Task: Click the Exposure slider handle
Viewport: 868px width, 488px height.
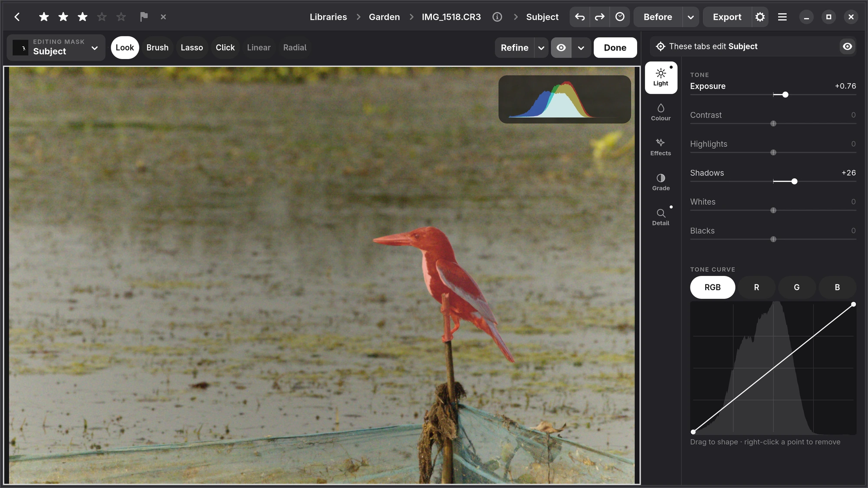Action: pyautogui.click(x=785, y=95)
